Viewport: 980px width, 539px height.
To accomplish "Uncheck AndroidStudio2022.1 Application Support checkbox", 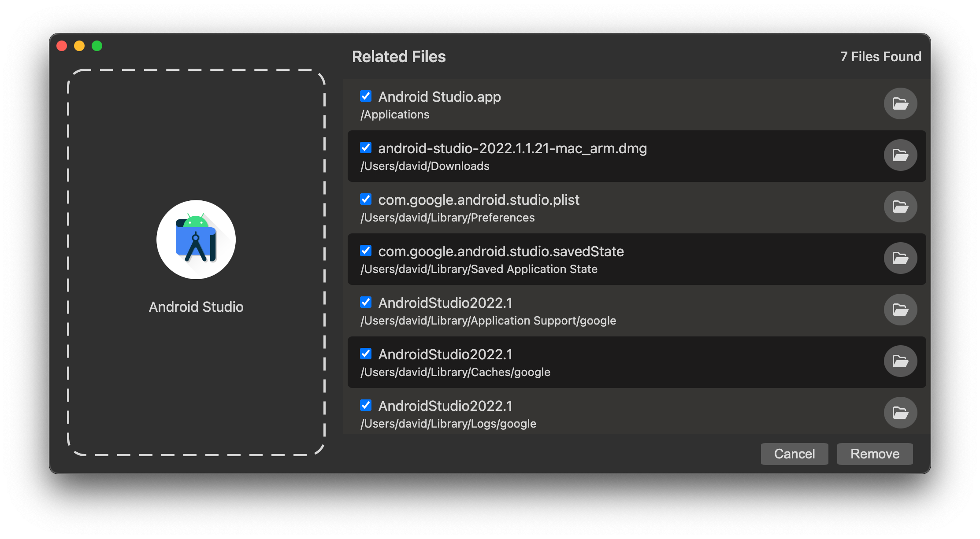I will (366, 302).
